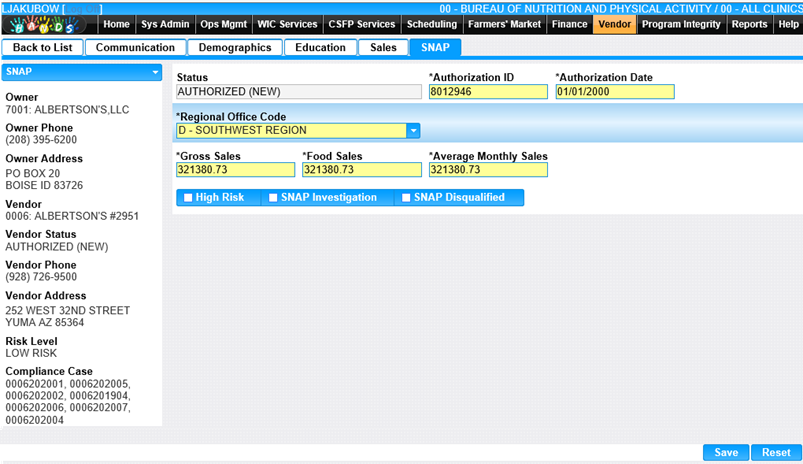Open the Ops Mgmt menu

click(223, 24)
